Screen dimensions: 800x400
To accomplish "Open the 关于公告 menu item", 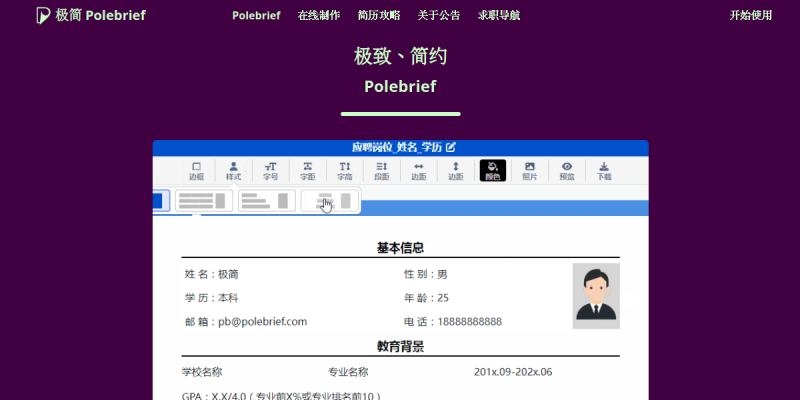I will (439, 15).
